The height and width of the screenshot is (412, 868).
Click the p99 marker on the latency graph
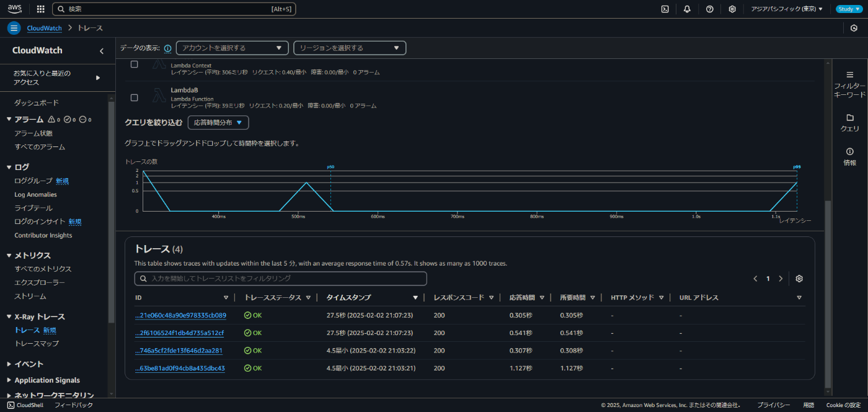pyautogui.click(x=797, y=167)
